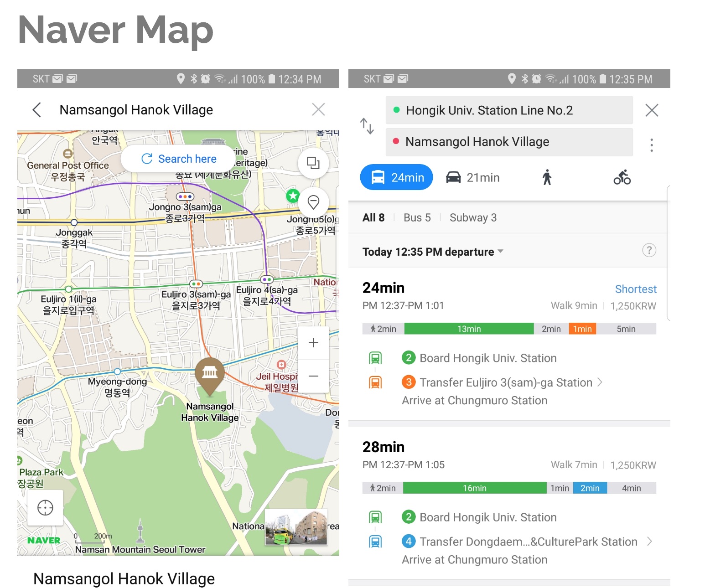Tap the orange Line 3 badge
Image resolution: width=705 pixels, height=588 pixels.
click(409, 382)
